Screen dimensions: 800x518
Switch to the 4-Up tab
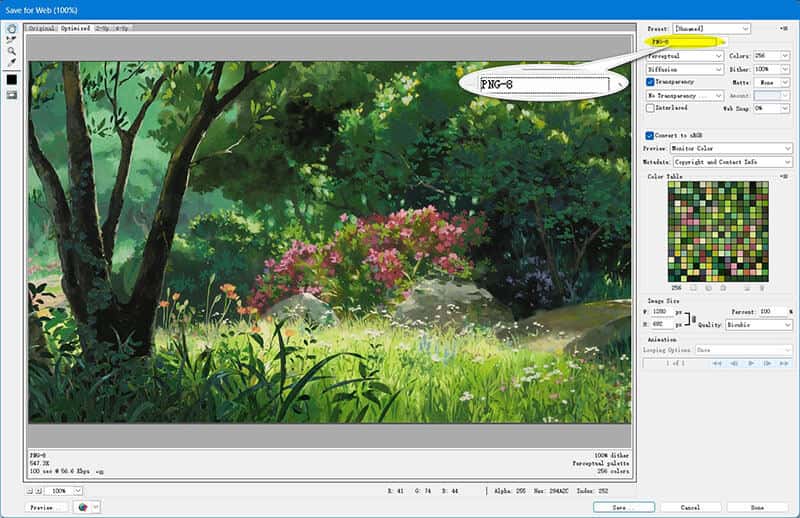point(120,29)
